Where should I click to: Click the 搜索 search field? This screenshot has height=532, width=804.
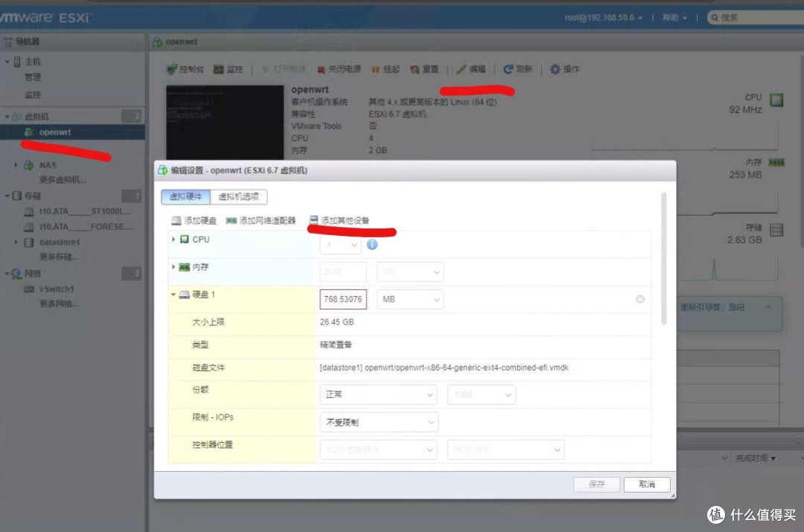(756, 17)
